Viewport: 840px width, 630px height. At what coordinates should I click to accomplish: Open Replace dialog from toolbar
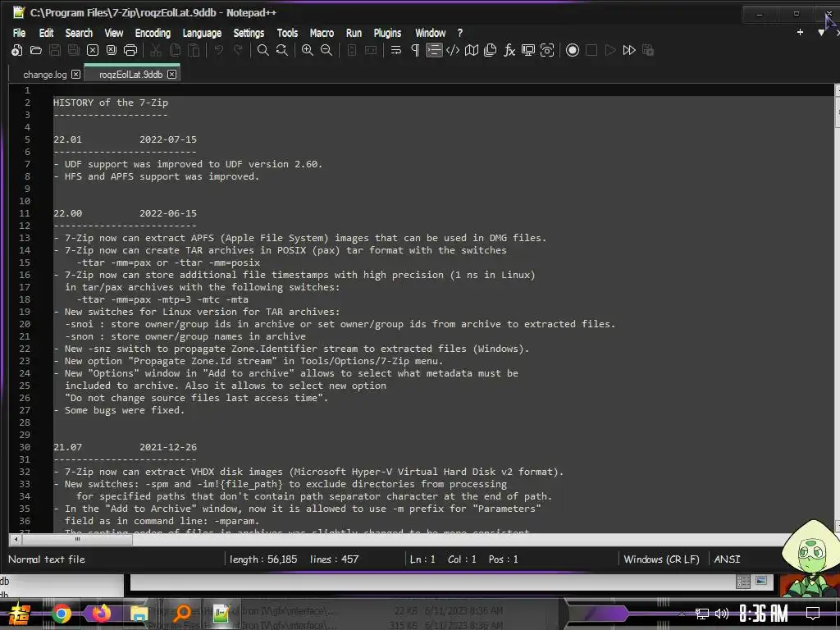point(282,50)
